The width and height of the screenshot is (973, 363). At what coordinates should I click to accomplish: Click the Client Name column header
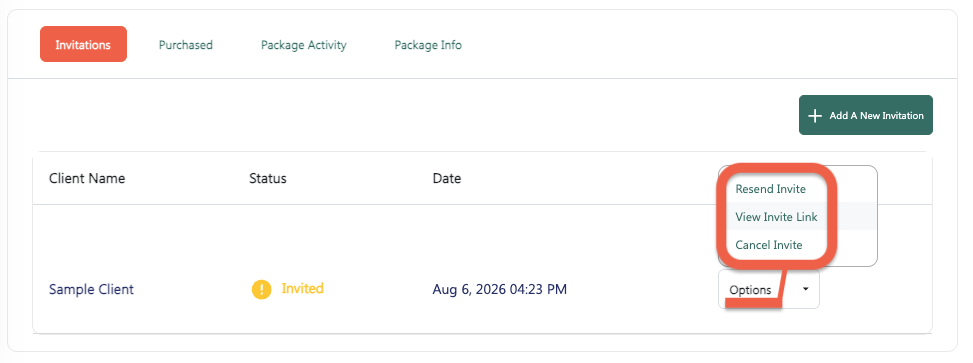click(x=87, y=178)
